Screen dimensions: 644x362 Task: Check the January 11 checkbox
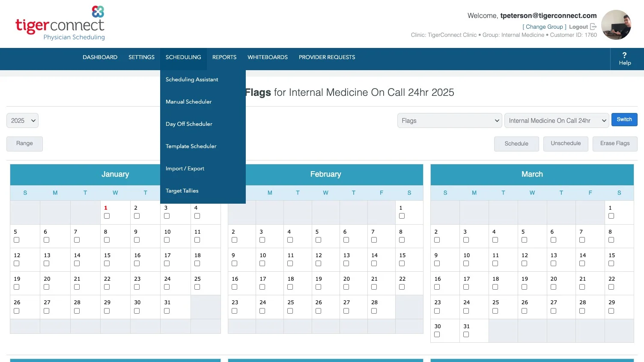pos(197,240)
